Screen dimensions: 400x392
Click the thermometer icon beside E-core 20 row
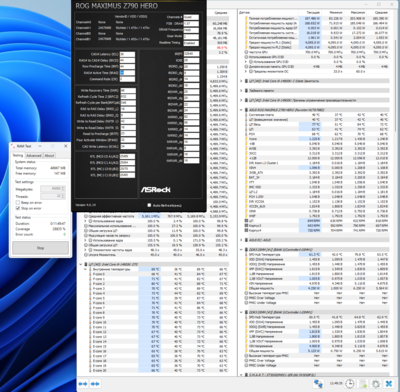[x=90, y=370]
